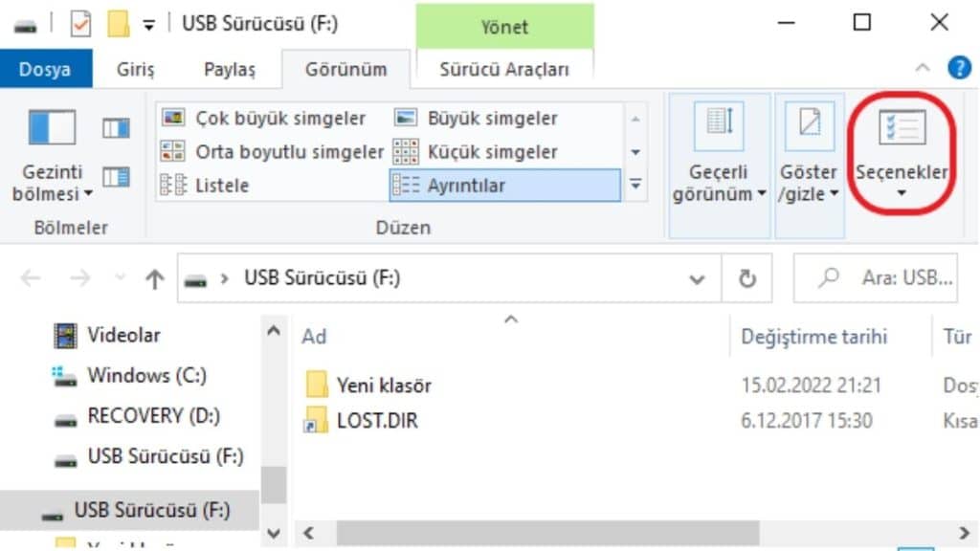This screenshot has width=980, height=551.
Task: Select the Büyük simgeler view
Action: tap(489, 118)
